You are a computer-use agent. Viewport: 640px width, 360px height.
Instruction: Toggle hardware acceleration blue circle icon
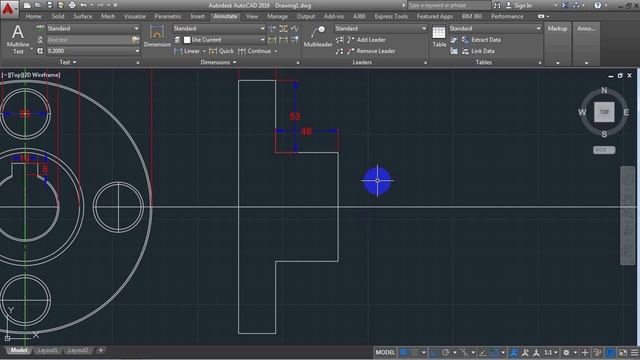(611, 352)
